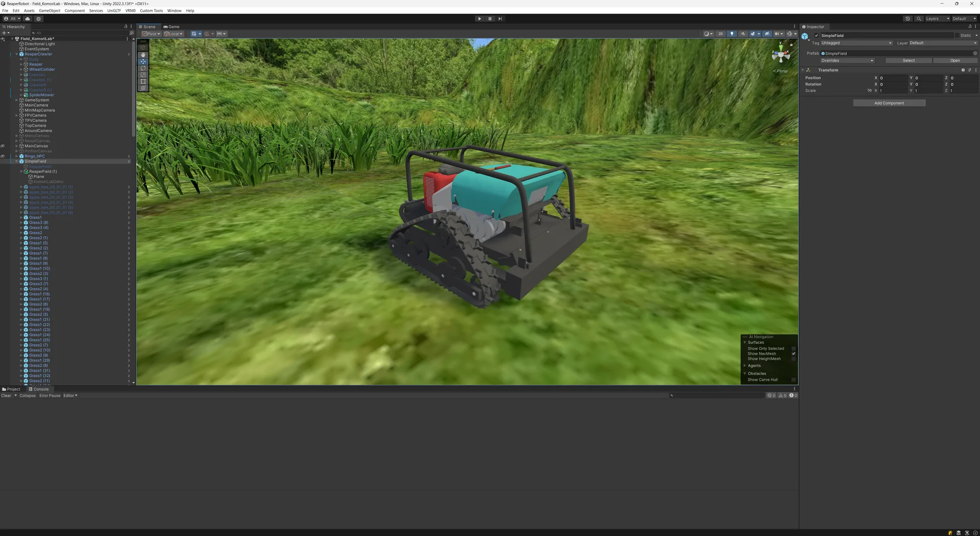Click the Add Component button
Viewport: 980px width, 536px height.
889,103
